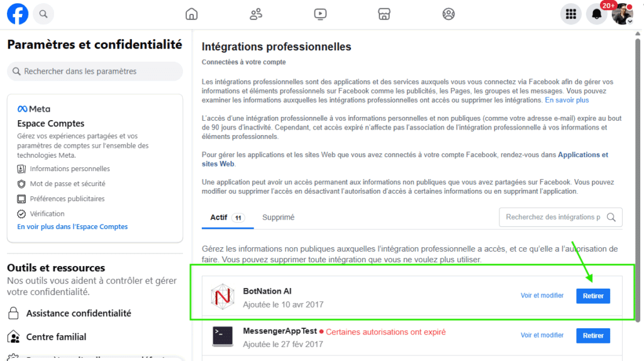Open the notifications bell
The height and width of the screenshot is (361, 644).
[x=596, y=14]
